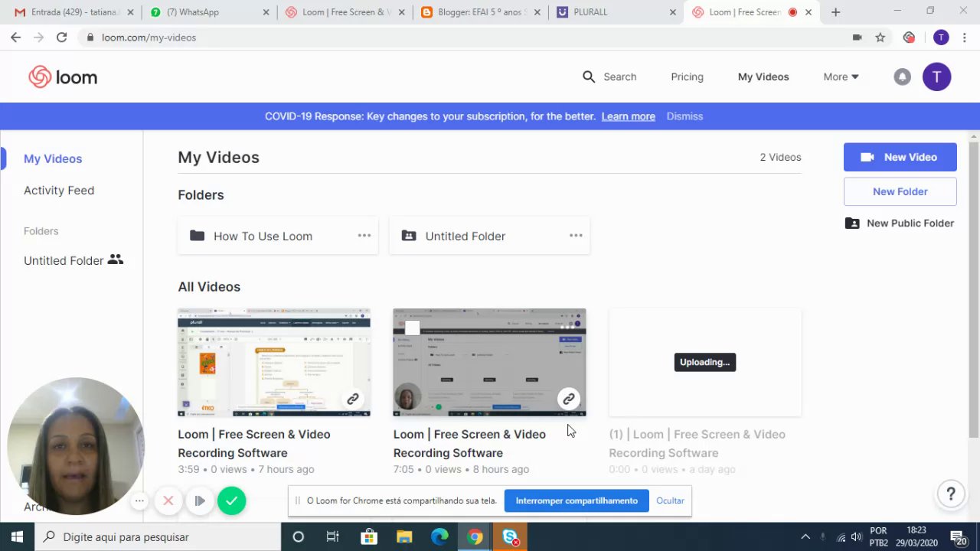Follow the Learn more link in banner

[x=628, y=116]
